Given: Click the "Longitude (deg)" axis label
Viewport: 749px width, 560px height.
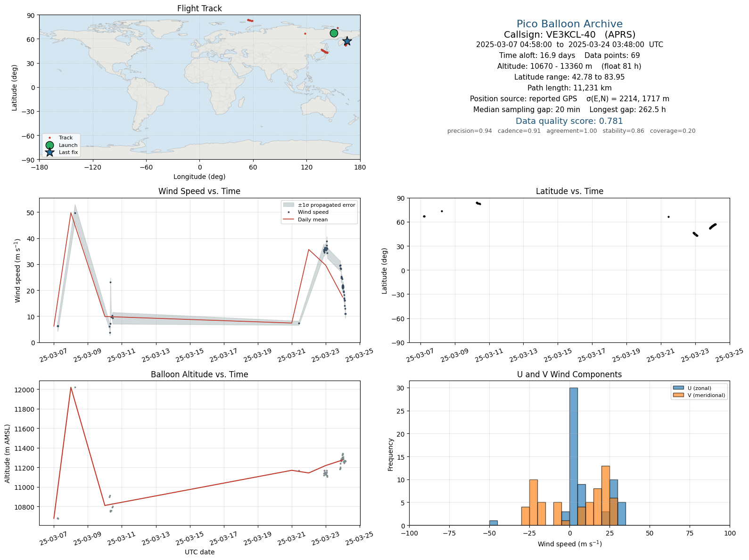Looking at the screenshot, I should pyautogui.click(x=199, y=177).
